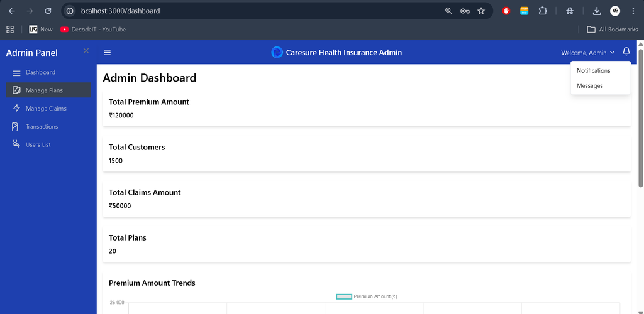Screen dimensions: 644x314
Task: Open the Extensions puzzle icon
Action: (x=543, y=11)
